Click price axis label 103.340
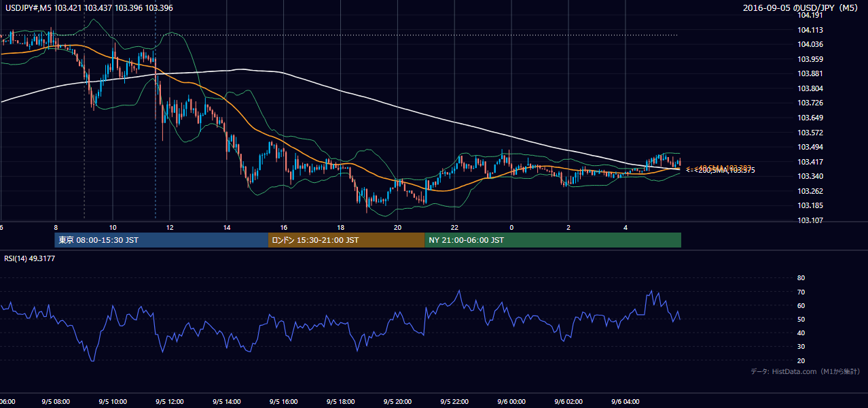Screen dimensions: 868x408 click(811, 176)
